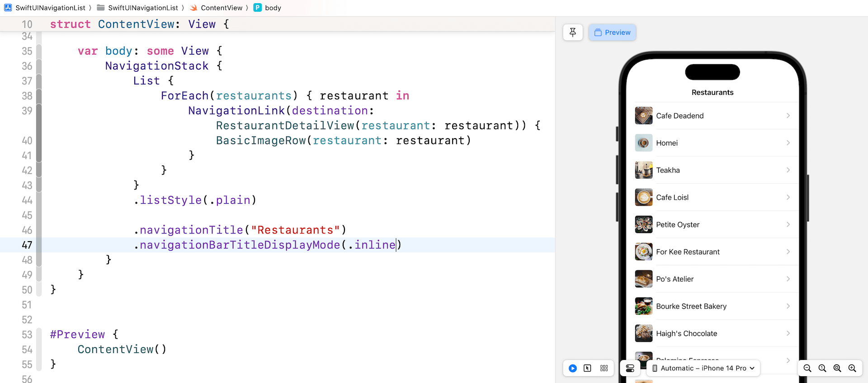Open the Homei restaurant row
Screen dimensions: 868x383
[x=712, y=143]
